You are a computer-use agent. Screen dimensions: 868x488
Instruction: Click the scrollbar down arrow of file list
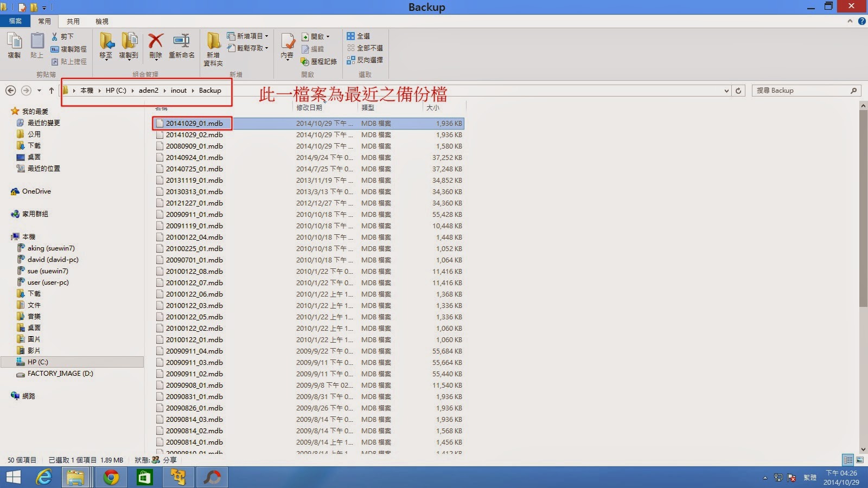[x=863, y=449]
